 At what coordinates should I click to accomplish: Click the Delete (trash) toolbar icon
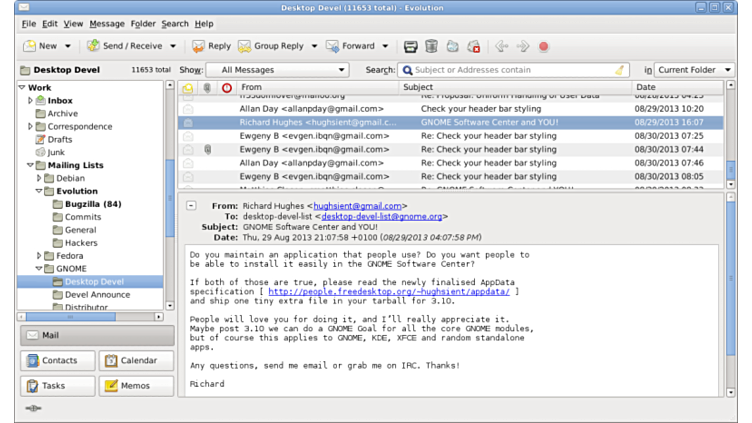[x=431, y=46]
